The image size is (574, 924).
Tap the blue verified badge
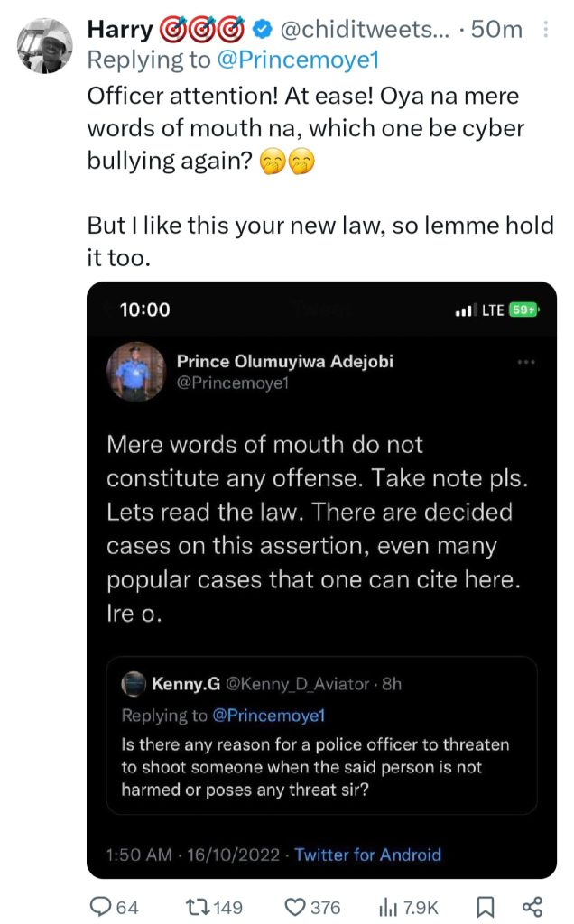[261, 29]
